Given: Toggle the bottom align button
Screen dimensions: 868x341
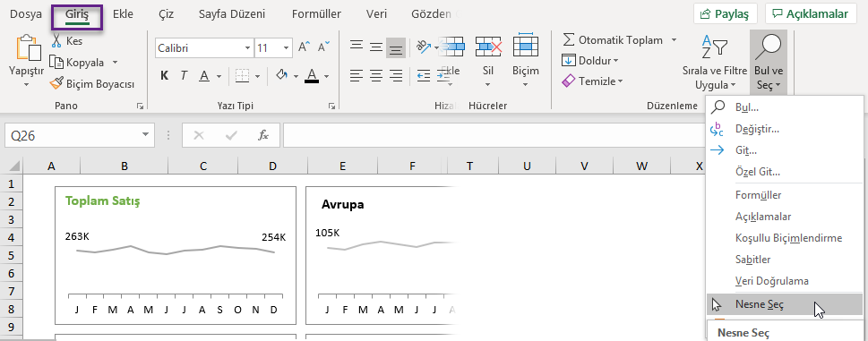Looking at the screenshot, I should tap(396, 47).
